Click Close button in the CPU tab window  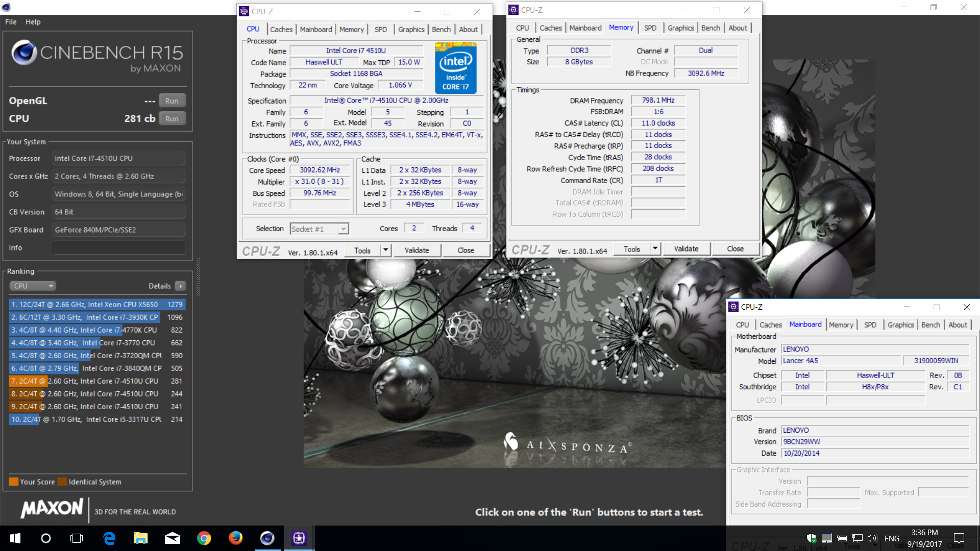(x=465, y=250)
